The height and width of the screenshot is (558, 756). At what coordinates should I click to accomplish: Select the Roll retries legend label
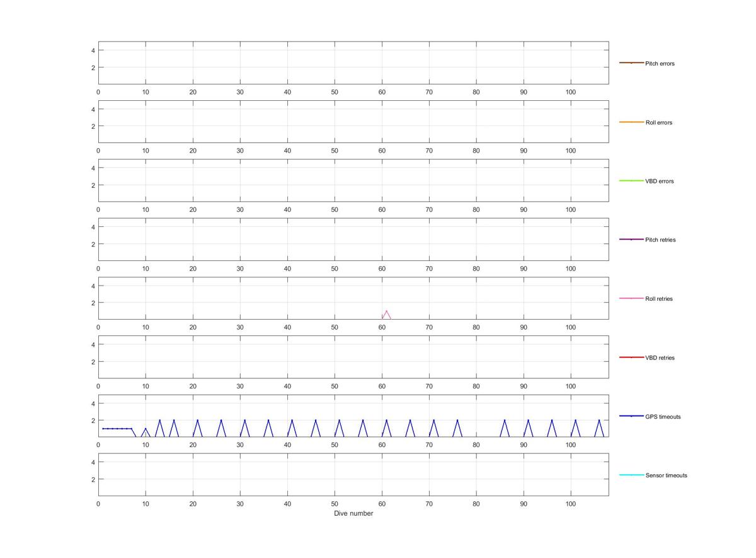[x=659, y=299]
